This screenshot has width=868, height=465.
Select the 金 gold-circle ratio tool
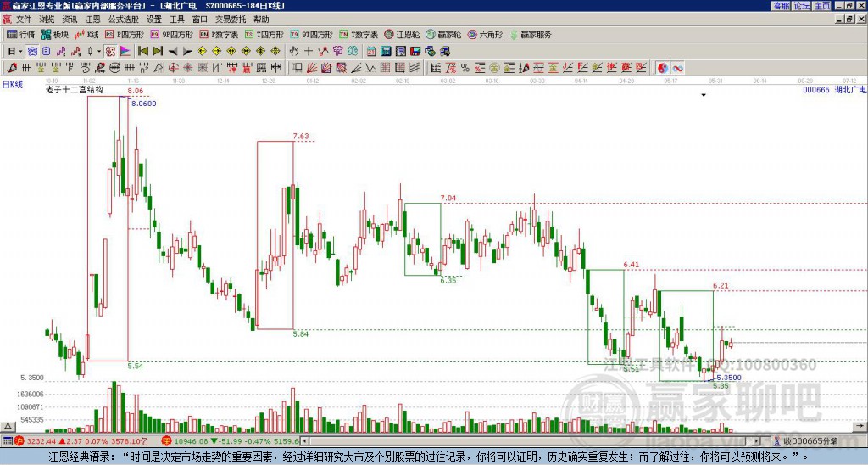pos(494,68)
